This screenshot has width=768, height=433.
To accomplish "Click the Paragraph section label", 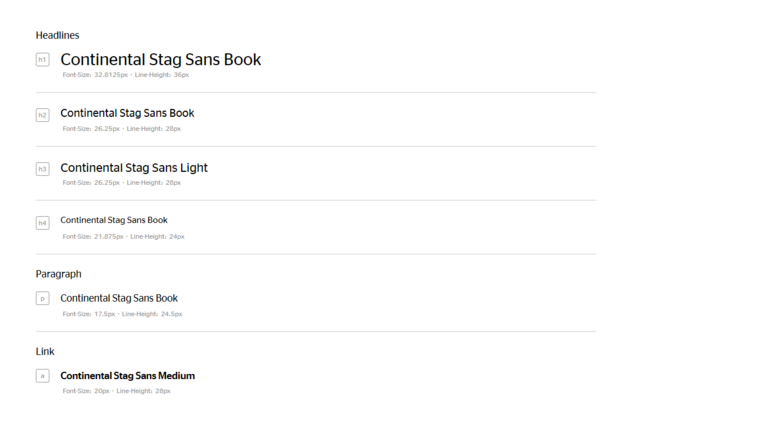I will [x=58, y=274].
